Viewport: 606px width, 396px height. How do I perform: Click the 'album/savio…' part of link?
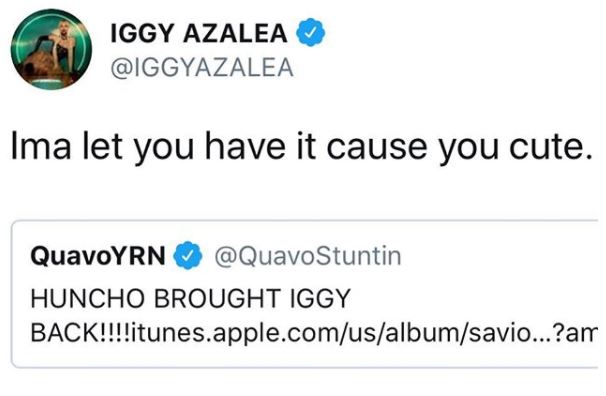point(468,333)
